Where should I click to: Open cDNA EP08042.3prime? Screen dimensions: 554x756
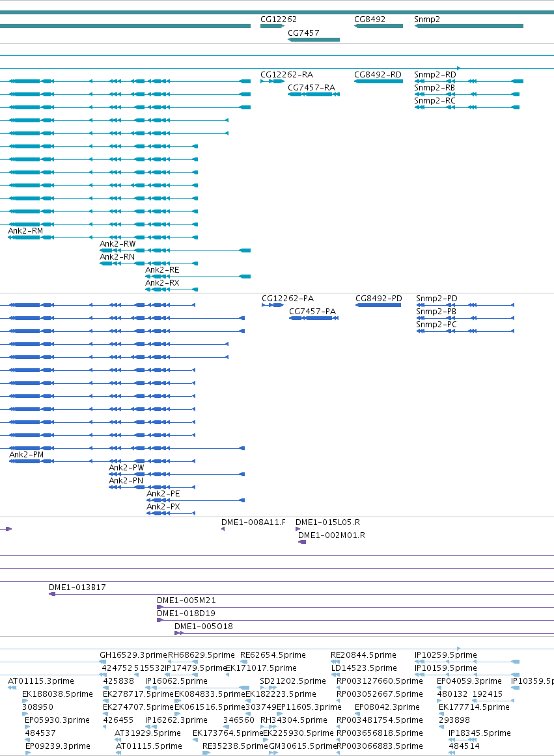click(x=387, y=707)
